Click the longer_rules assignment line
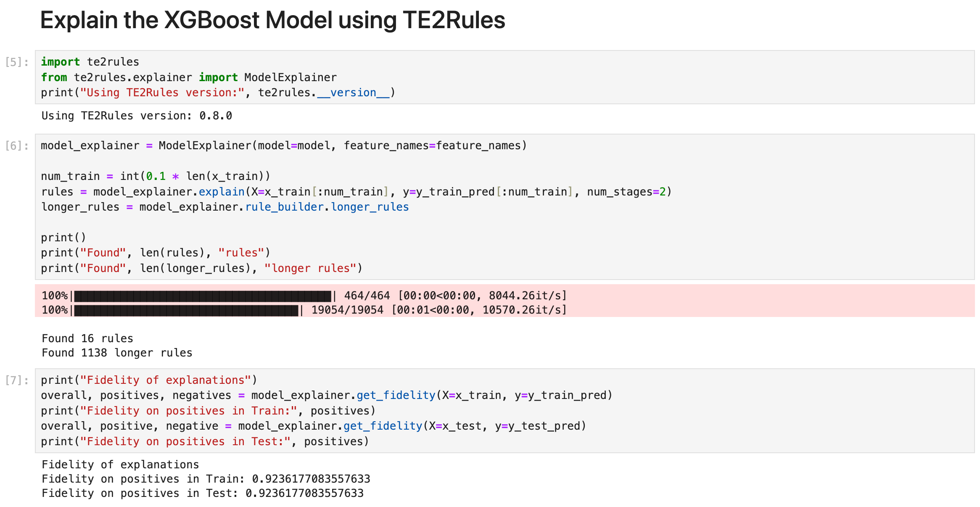Viewport: 980px width, 507px height. (225, 207)
